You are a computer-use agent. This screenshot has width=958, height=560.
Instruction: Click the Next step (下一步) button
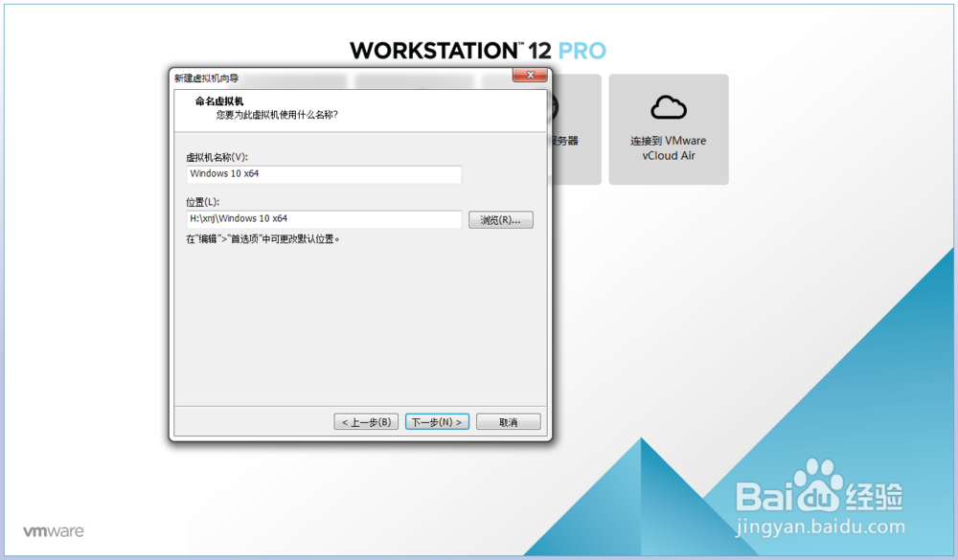tap(437, 422)
